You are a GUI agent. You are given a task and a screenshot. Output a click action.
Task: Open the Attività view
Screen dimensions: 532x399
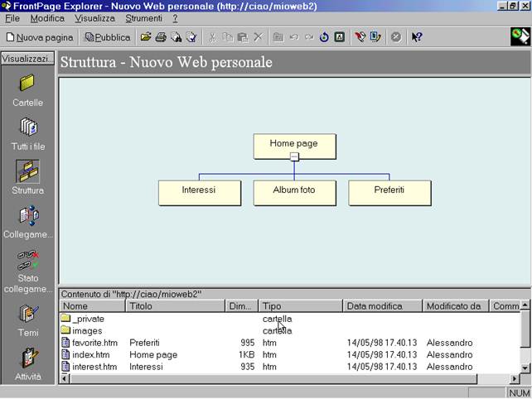[28, 363]
